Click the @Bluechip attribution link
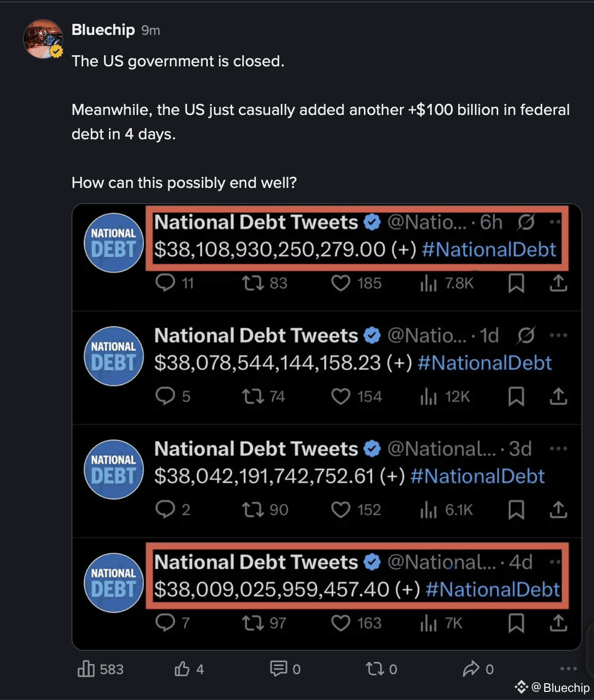 [x=552, y=687]
